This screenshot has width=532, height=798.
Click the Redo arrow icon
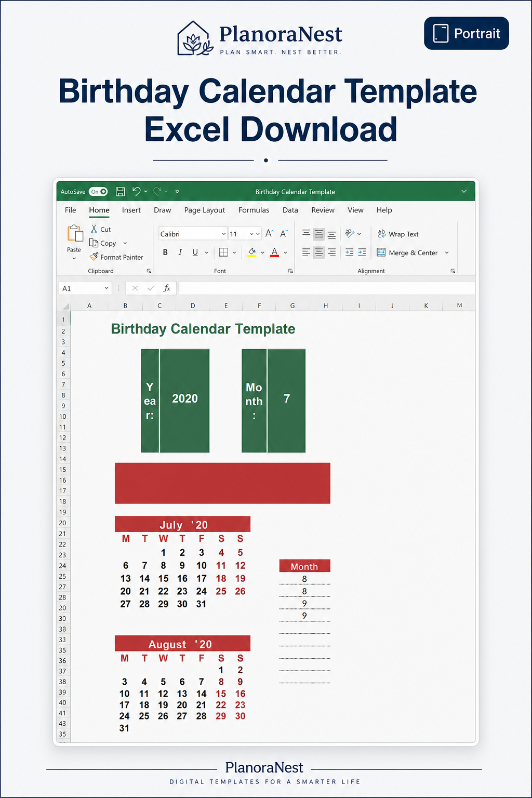tap(157, 191)
